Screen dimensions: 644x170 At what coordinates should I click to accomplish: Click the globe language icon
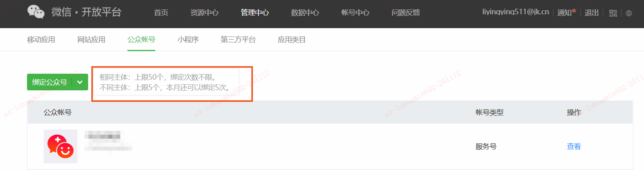coord(629,13)
